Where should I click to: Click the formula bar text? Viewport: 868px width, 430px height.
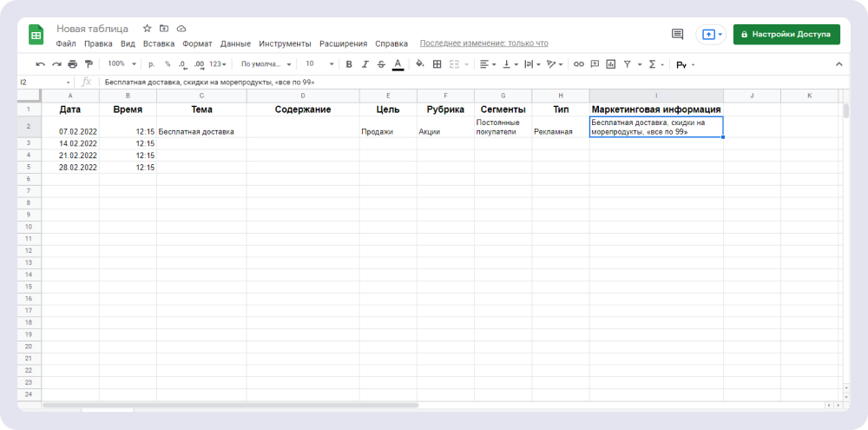209,82
